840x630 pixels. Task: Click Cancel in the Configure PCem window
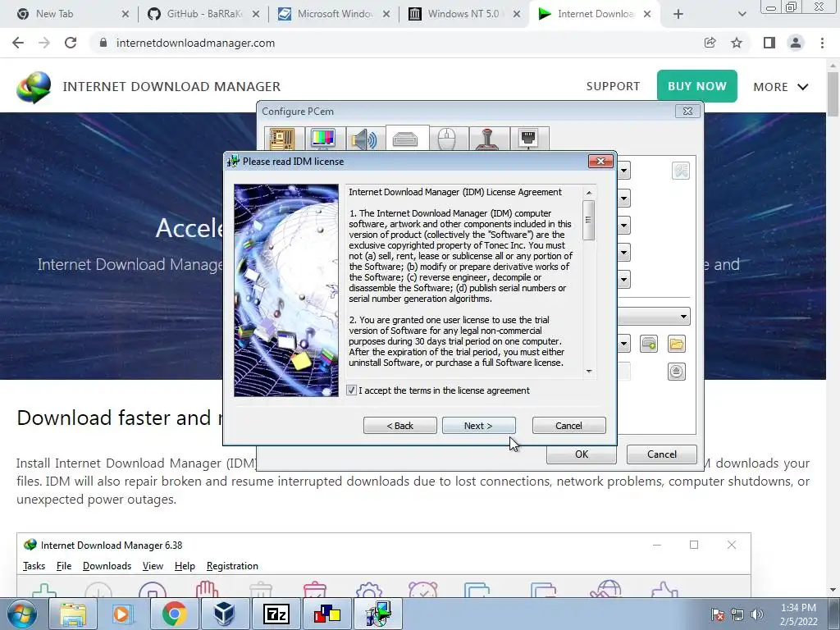tap(662, 454)
